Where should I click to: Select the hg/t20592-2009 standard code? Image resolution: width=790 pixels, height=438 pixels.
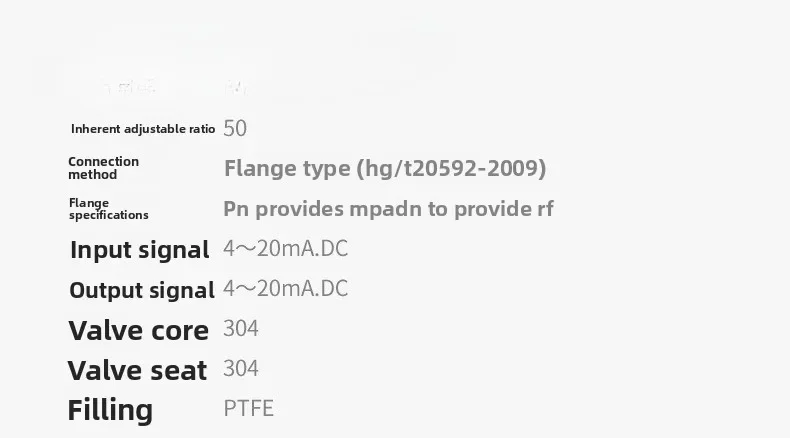[x=451, y=168]
